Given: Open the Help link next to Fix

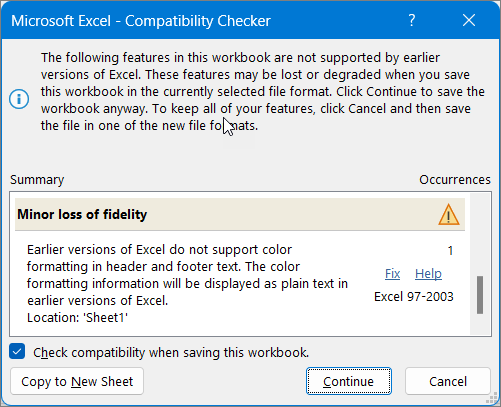Looking at the screenshot, I should point(428,274).
